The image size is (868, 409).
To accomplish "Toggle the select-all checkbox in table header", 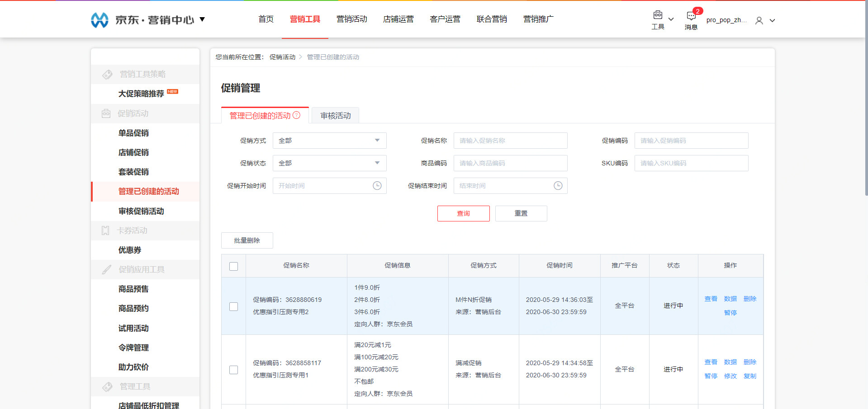I will coord(233,266).
